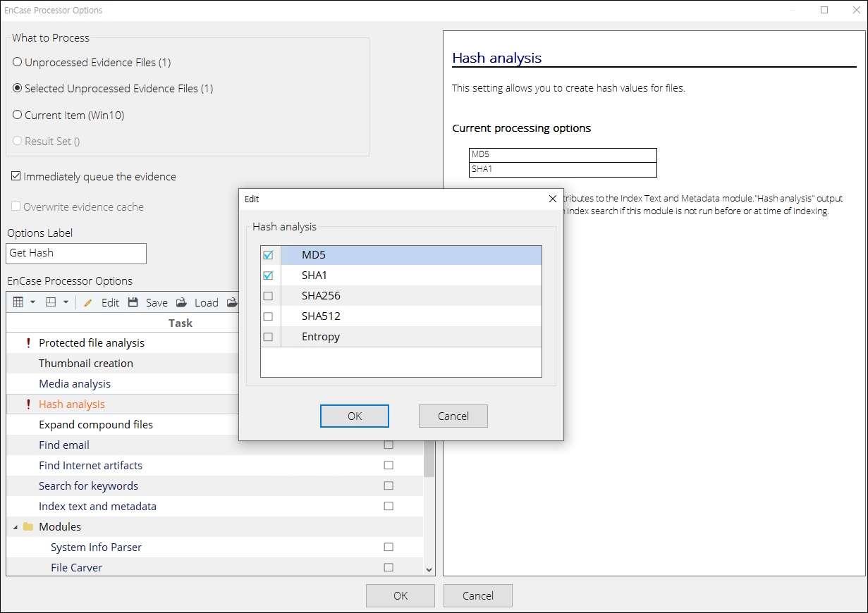The height and width of the screenshot is (613, 868).
Task: Enable SHA512 hash checkbox
Action: tap(268, 316)
